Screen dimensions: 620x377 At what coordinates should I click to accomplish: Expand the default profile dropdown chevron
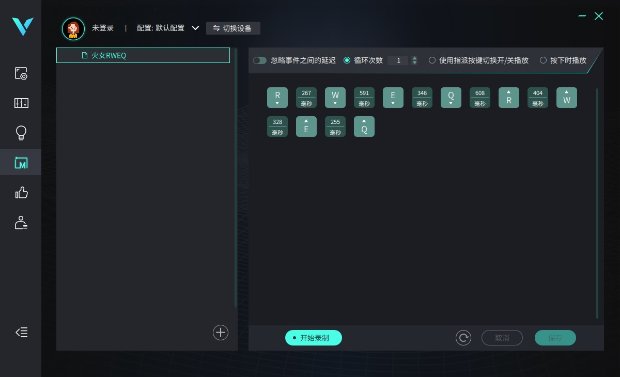(x=195, y=28)
